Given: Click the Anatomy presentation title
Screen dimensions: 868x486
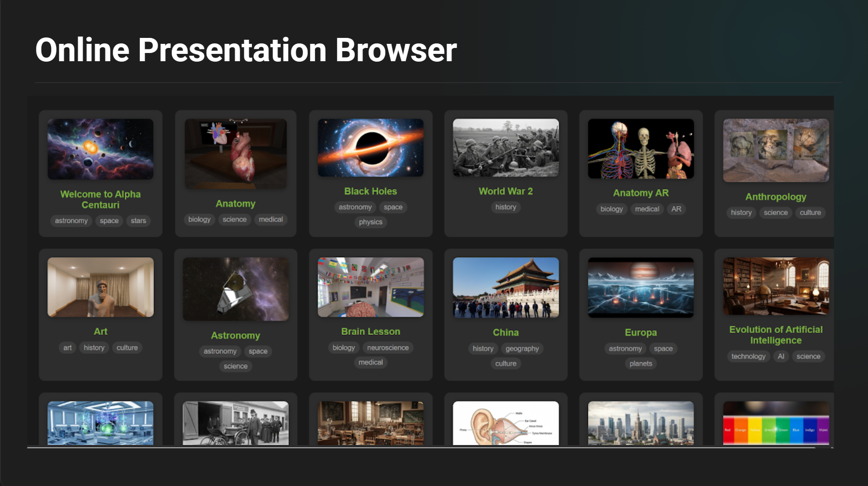Looking at the screenshot, I should click(236, 204).
